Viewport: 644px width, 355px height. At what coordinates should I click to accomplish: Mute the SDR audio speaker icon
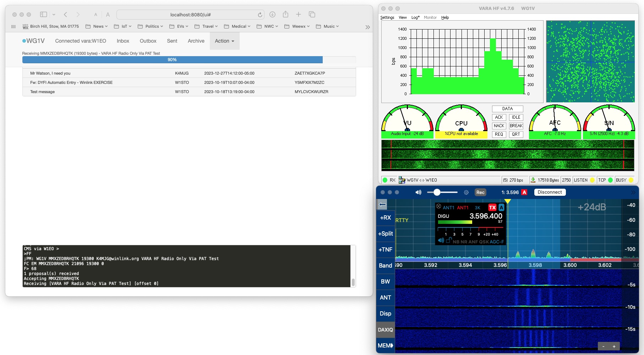[418, 192]
